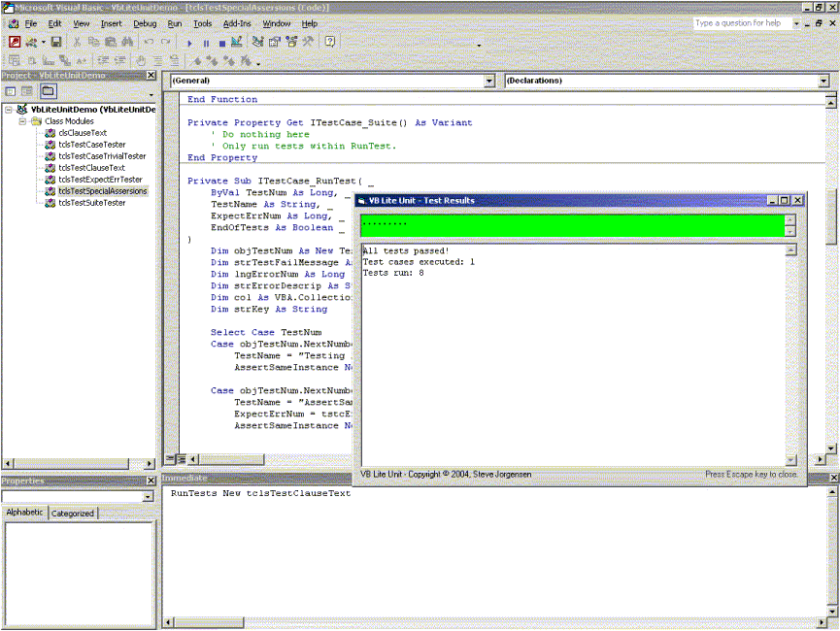Click the Break pause icon

click(206, 43)
